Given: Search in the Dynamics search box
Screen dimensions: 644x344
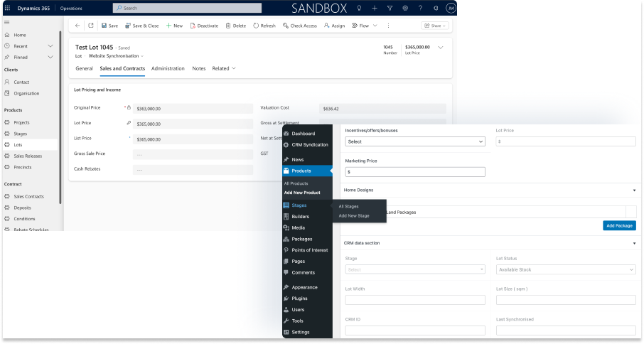Looking at the screenshot, I should tap(187, 8).
